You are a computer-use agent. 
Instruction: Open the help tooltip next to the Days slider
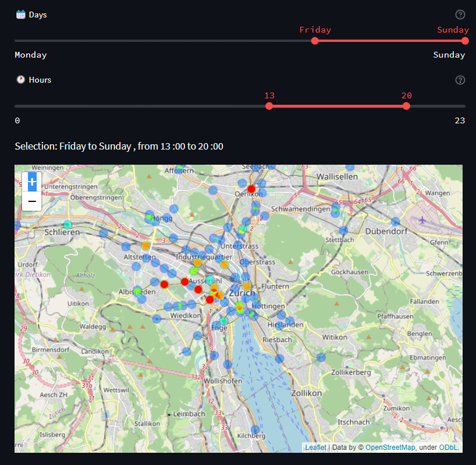point(460,14)
